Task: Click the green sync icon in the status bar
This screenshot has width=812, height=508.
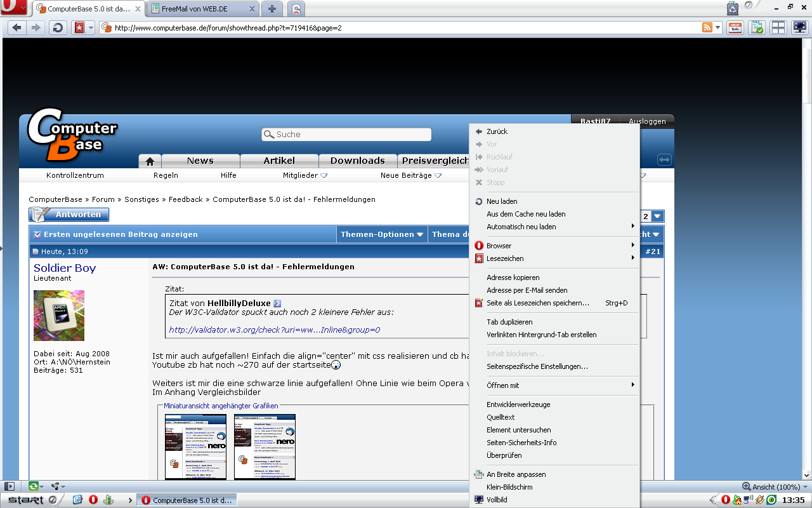Action: pos(34,486)
